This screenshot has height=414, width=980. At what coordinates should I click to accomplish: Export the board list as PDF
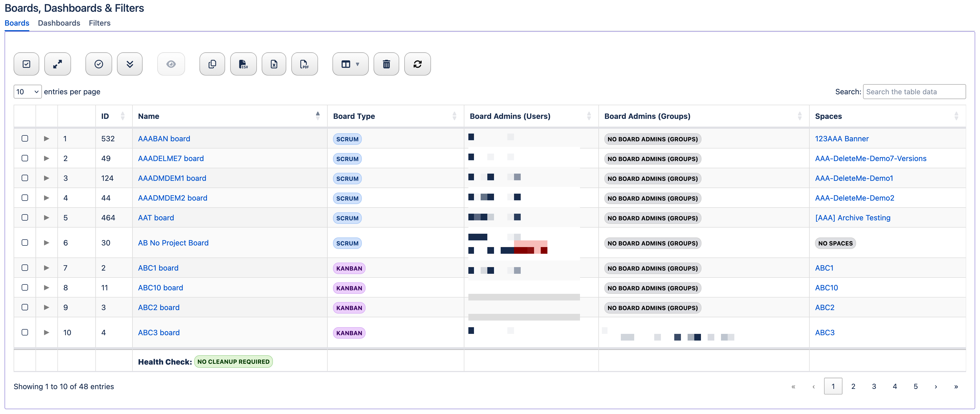304,64
